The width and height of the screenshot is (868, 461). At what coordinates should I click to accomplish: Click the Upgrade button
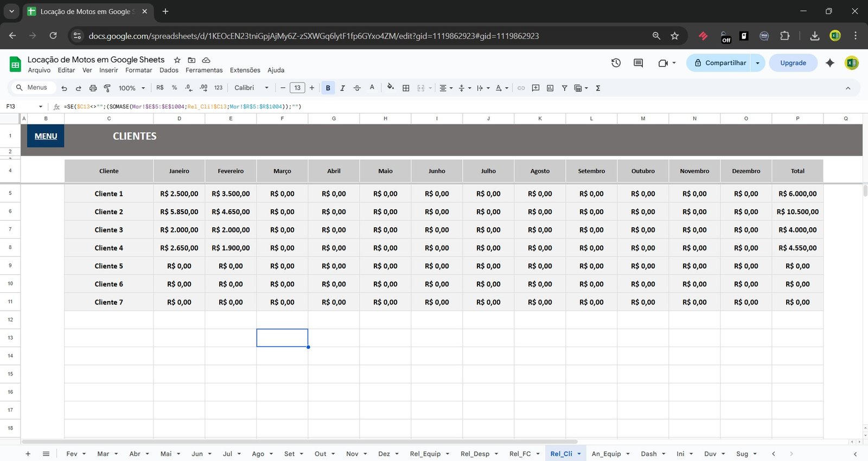click(793, 63)
